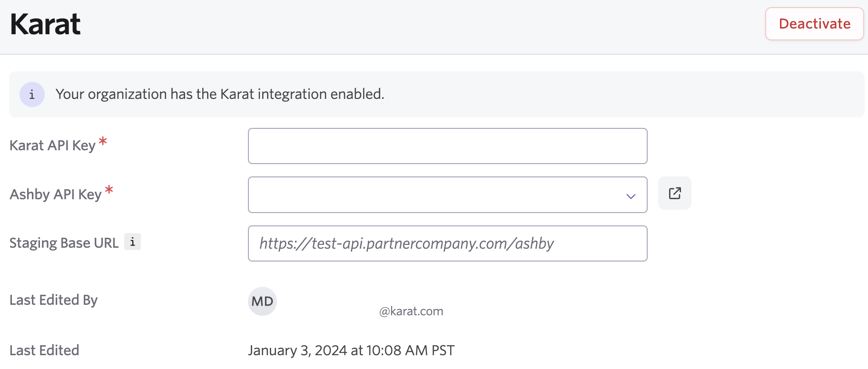Expand the Ashby API Key dropdown chevron
This screenshot has height=369, width=868.
(x=631, y=196)
